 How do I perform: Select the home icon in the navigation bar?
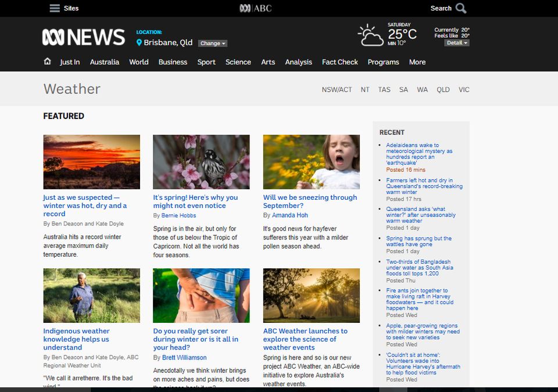pyautogui.click(x=47, y=62)
